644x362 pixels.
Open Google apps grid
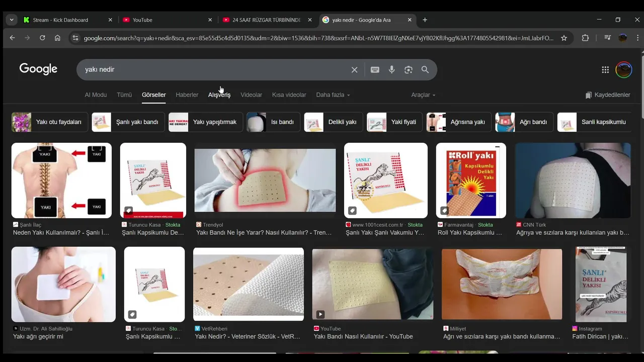click(x=605, y=70)
